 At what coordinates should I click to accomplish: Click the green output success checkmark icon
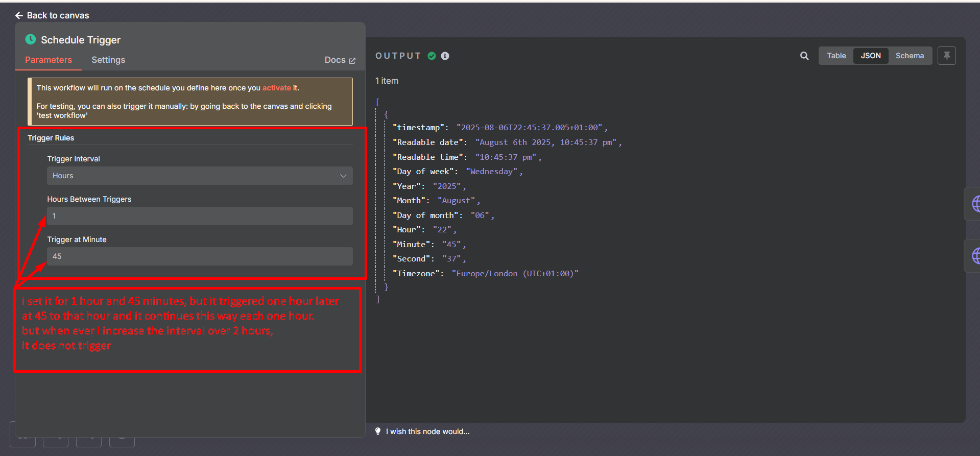tap(432, 56)
